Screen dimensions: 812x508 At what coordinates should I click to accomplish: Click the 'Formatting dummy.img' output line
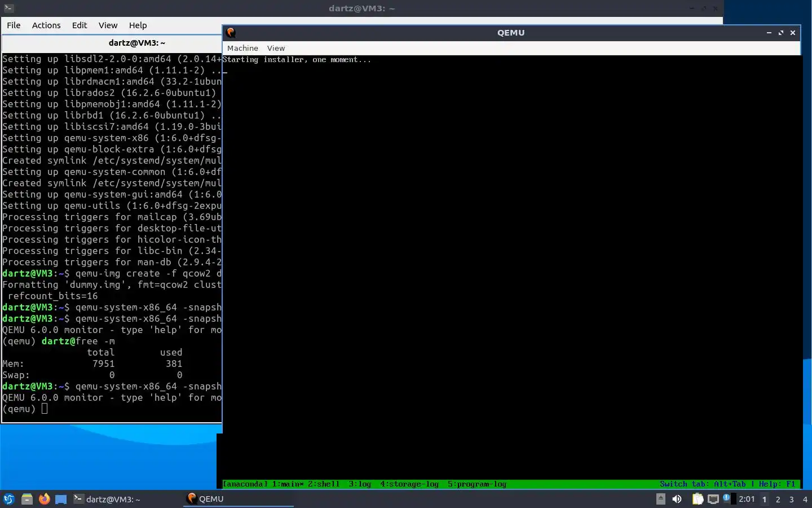pyautogui.click(x=112, y=284)
